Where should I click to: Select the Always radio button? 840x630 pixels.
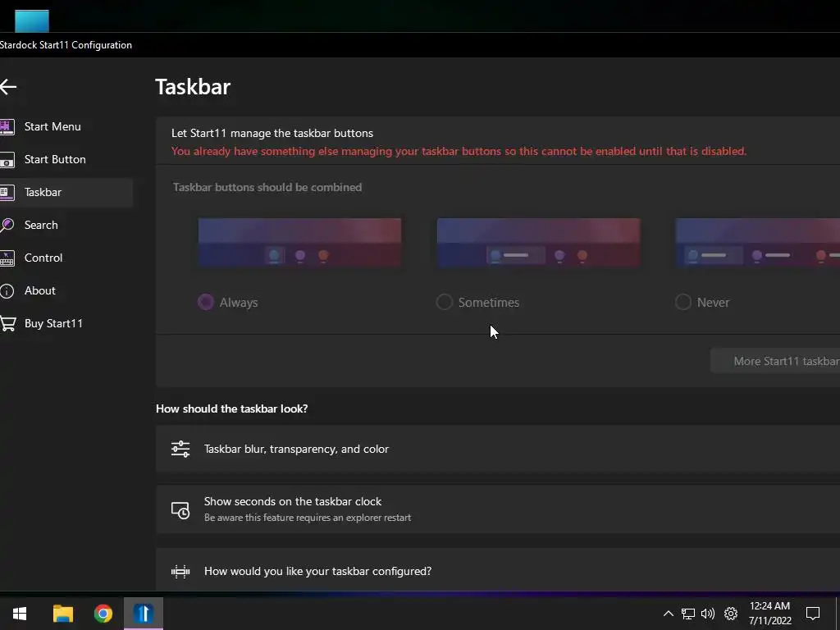point(206,302)
